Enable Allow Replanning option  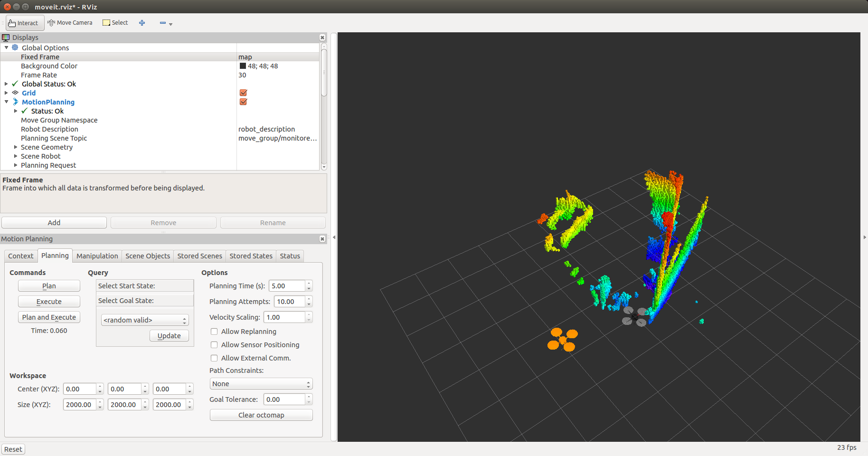[214, 332]
